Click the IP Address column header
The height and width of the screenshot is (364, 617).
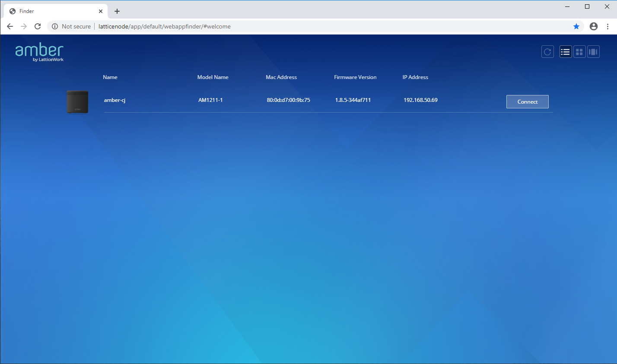(415, 77)
